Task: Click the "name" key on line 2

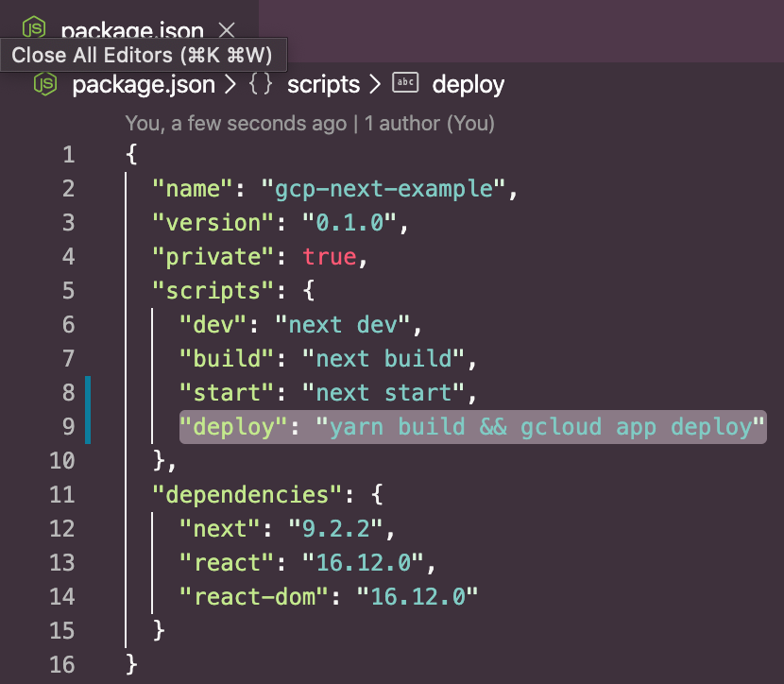Action: (193, 189)
